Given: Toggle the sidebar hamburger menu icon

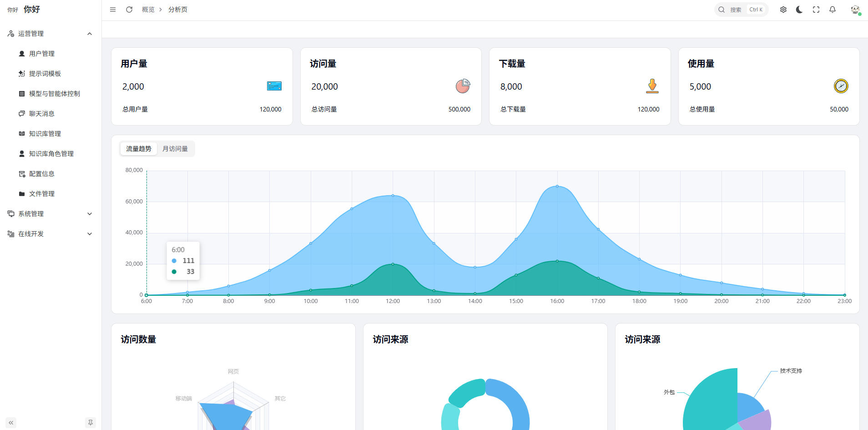Looking at the screenshot, I should [113, 10].
